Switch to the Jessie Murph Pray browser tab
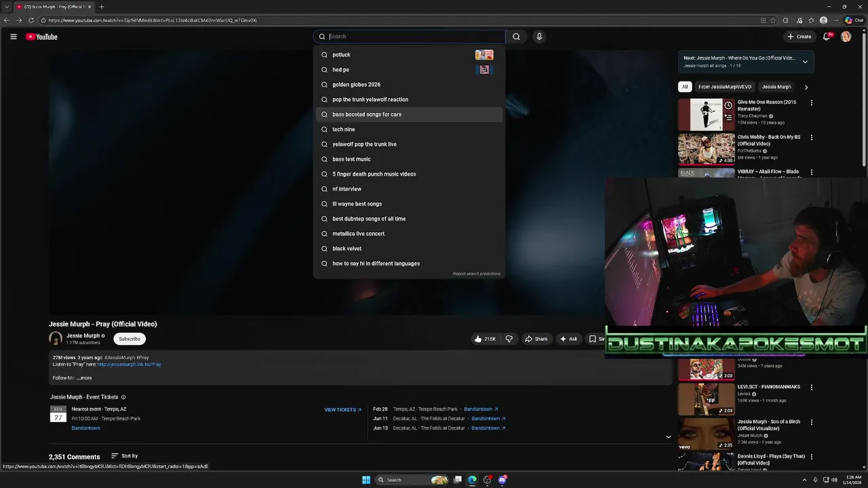Image resolution: width=868 pixels, height=488 pixels. (x=54, y=7)
